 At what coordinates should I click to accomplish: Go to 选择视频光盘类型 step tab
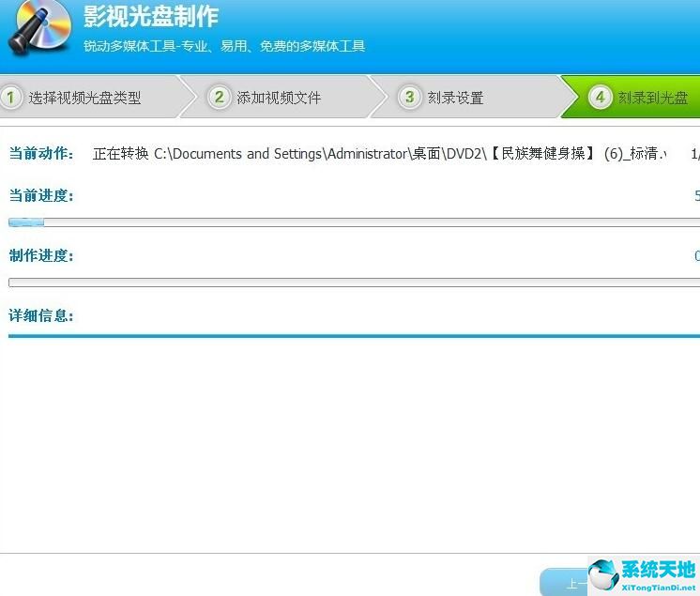pos(84,98)
